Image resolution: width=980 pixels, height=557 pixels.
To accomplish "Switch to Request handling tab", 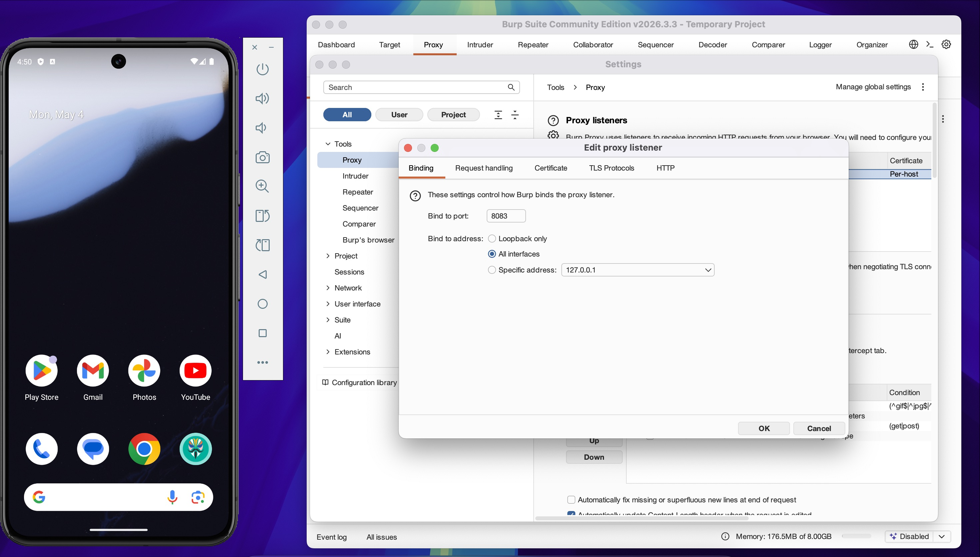I will point(484,168).
